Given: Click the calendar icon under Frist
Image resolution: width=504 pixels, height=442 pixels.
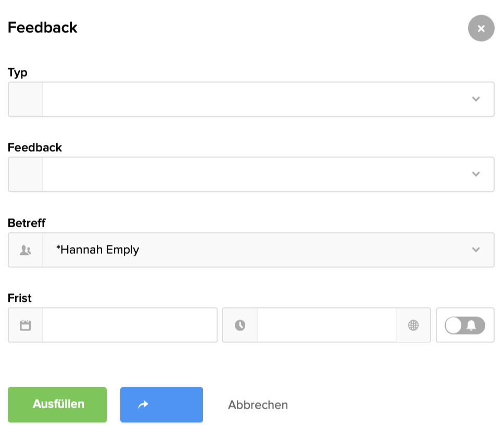Looking at the screenshot, I should tap(25, 325).
